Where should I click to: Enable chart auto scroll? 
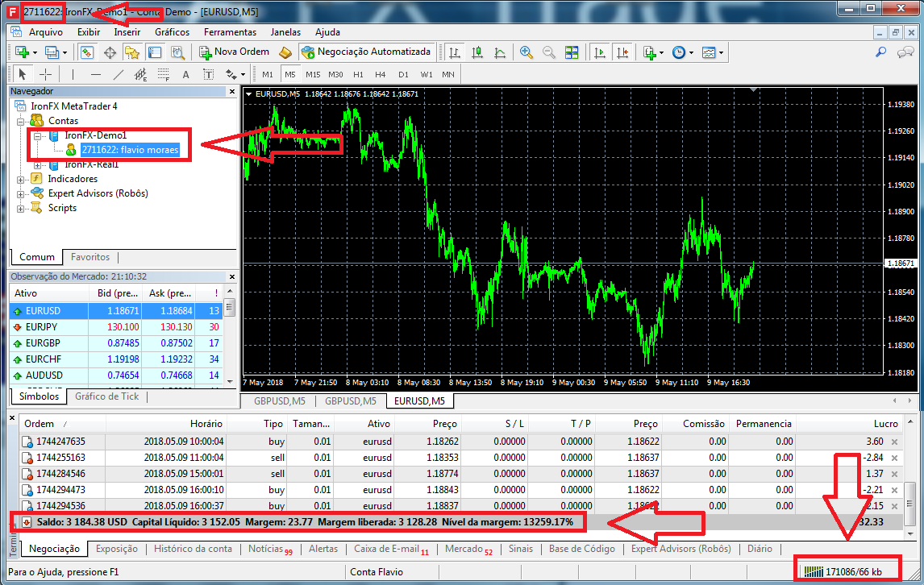599,52
